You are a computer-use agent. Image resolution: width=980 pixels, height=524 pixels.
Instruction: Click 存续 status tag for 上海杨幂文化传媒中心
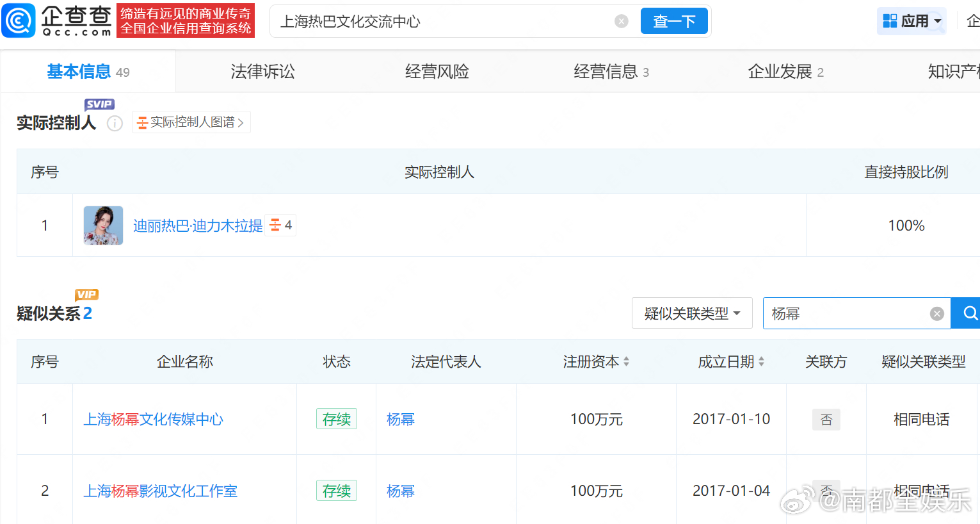coord(337,419)
